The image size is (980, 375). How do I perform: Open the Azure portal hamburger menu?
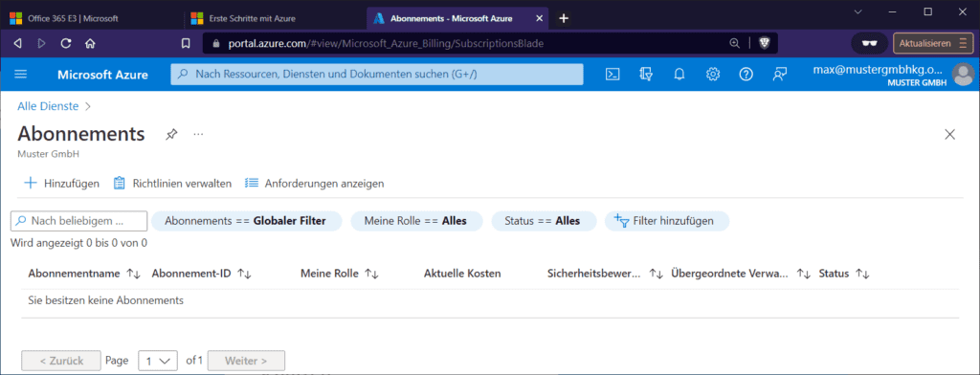tap(21, 75)
